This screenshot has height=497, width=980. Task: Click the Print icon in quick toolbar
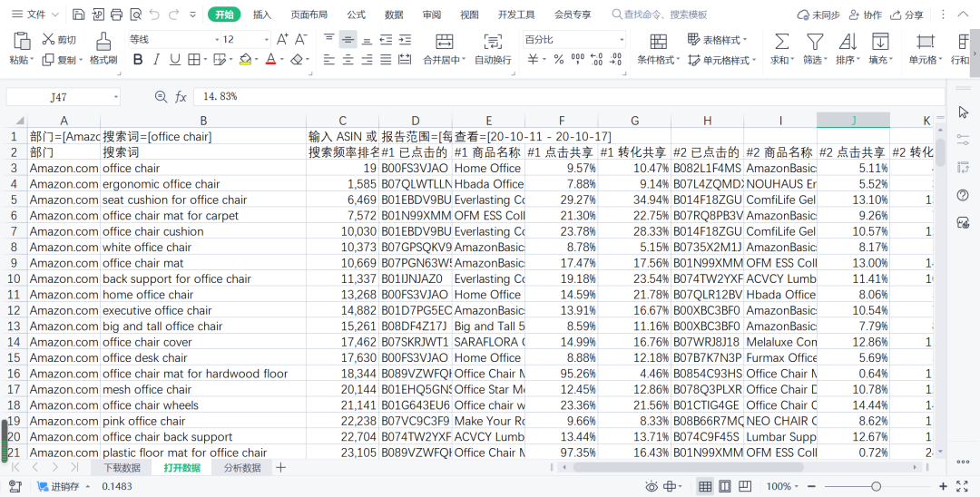pyautogui.click(x=116, y=15)
